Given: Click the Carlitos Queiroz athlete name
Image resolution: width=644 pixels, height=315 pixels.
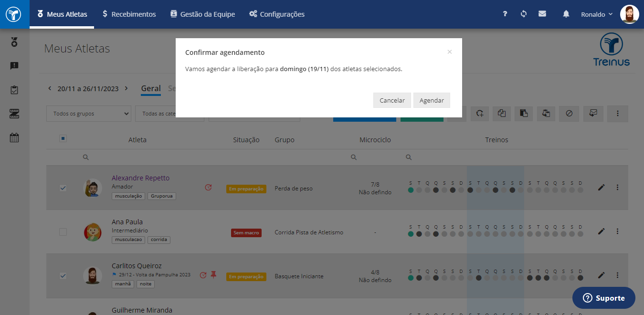Looking at the screenshot, I should pos(137,266).
